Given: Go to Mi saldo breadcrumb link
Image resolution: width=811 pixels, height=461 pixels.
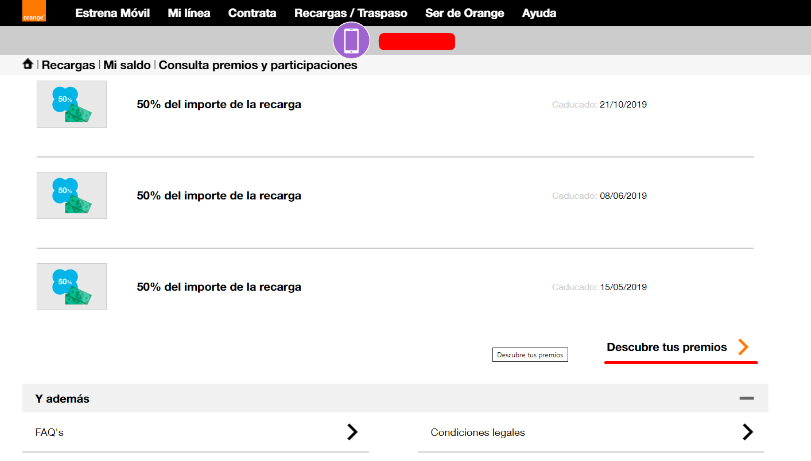Looking at the screenshot, I should click(127, 65).
